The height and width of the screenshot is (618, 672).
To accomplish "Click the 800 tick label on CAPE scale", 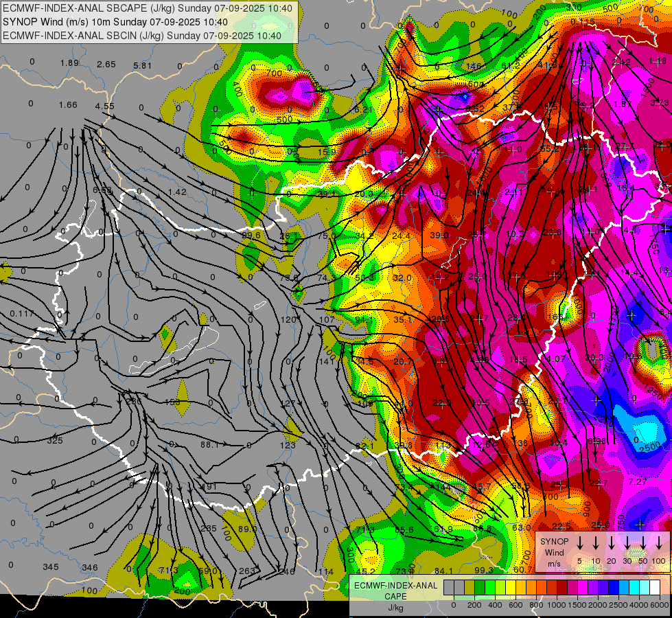I will [536, 605].
